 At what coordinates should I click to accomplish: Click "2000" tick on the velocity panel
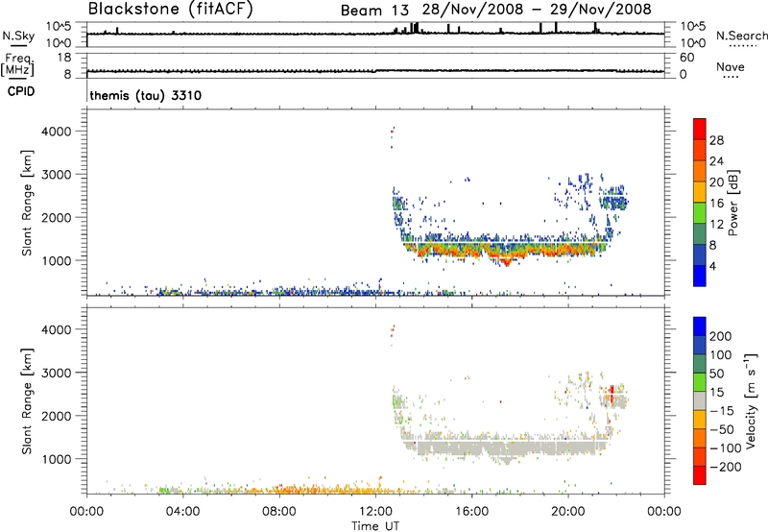click(56, 416)
